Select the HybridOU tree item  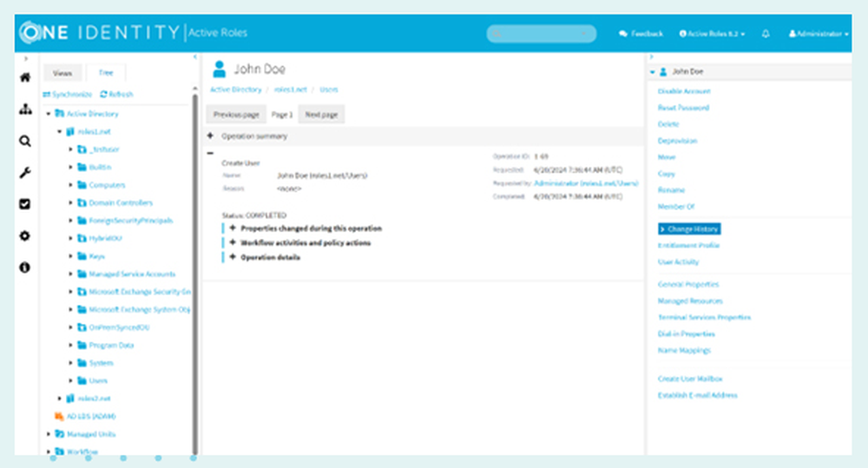(105, 238)
